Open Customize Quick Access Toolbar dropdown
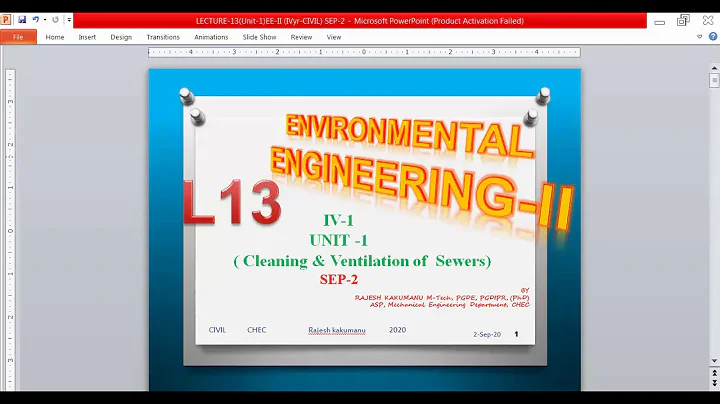720x404 pixels. [69, 20]
